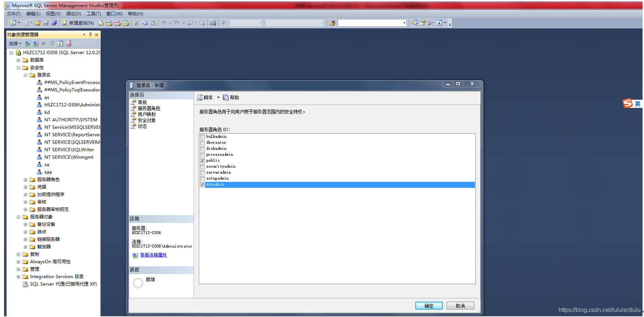Image resolution: width=644 pixels, height=317 pixels.
Task: Click the New Project icon at toolbar start
Action: point(13,23)
